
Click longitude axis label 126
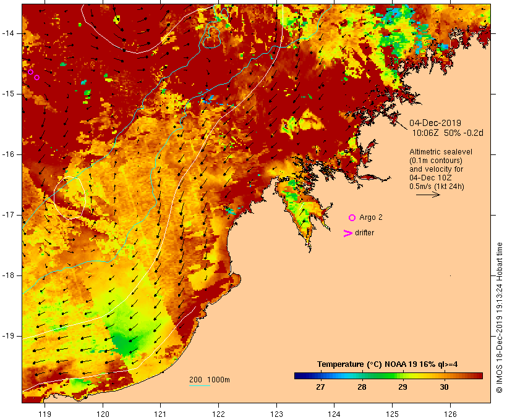pyautogui.click(x=450, y=414)
